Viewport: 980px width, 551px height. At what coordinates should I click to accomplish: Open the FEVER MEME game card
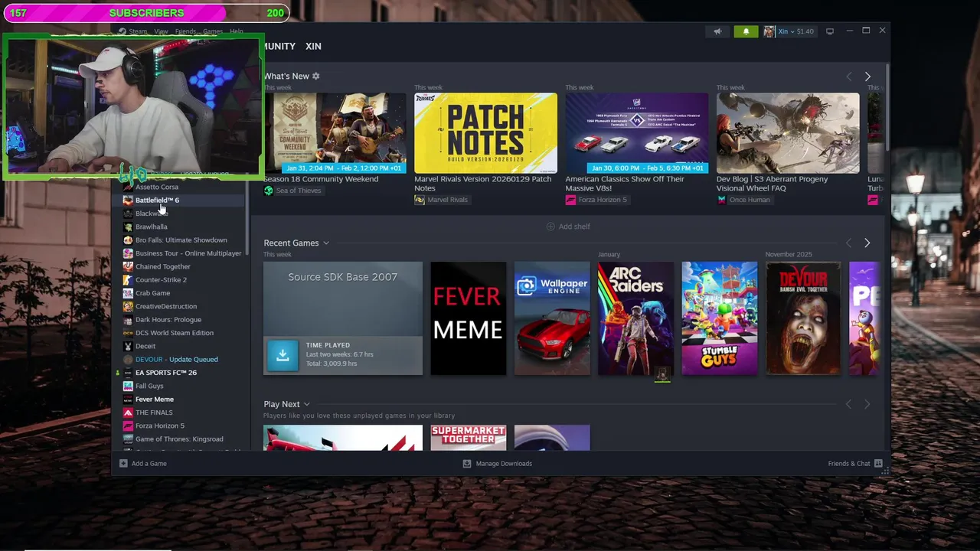click(468, 318)
